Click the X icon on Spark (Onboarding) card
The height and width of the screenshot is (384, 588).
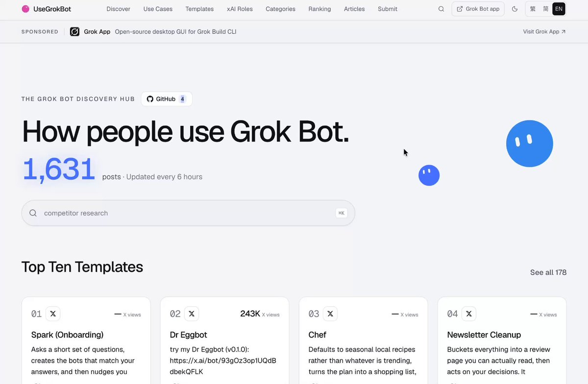(x=53, y=314)
